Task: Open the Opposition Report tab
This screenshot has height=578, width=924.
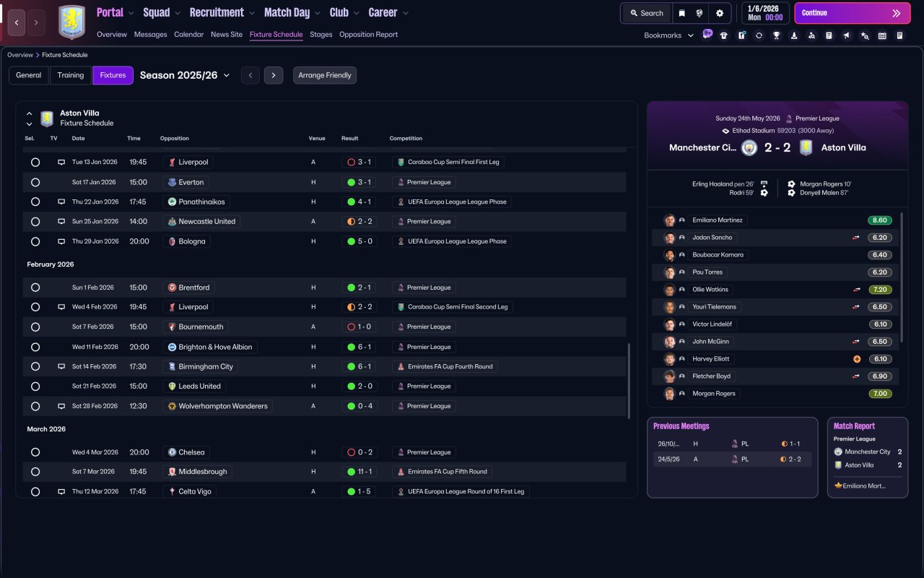Action: tap(368, 34)
